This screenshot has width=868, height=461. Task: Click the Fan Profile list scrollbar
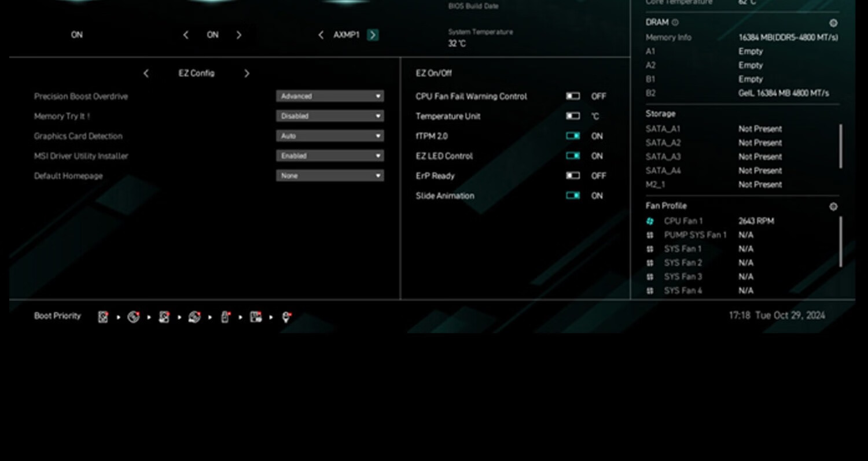841,242
